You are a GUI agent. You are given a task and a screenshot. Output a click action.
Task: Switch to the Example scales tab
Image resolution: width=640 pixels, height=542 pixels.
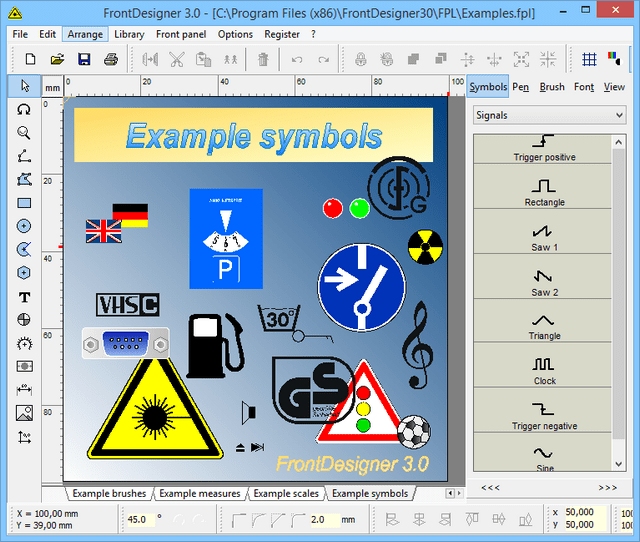pyautogui.click(x=286, y=493)
